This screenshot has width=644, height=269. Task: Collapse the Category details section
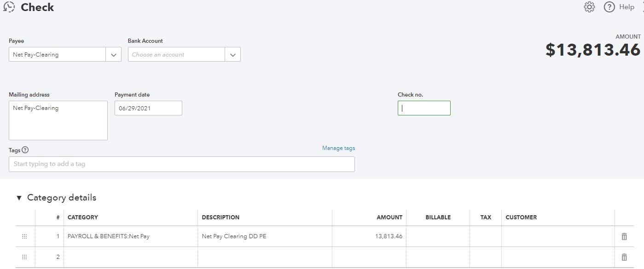pos(18,197)
